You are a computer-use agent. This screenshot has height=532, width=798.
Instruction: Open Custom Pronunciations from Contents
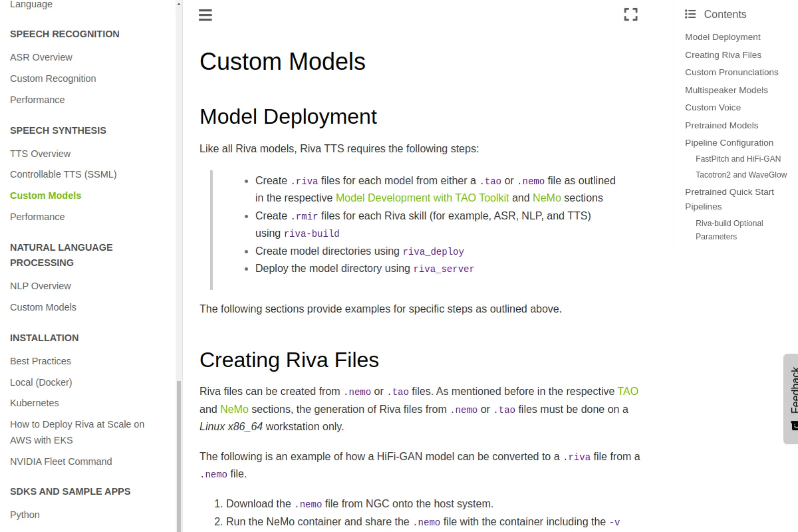[x=731, y=72]
